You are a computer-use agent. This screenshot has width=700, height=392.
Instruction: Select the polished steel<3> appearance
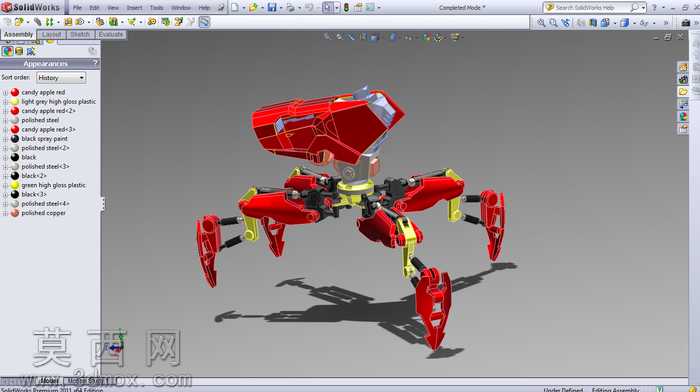coord(45,167)
